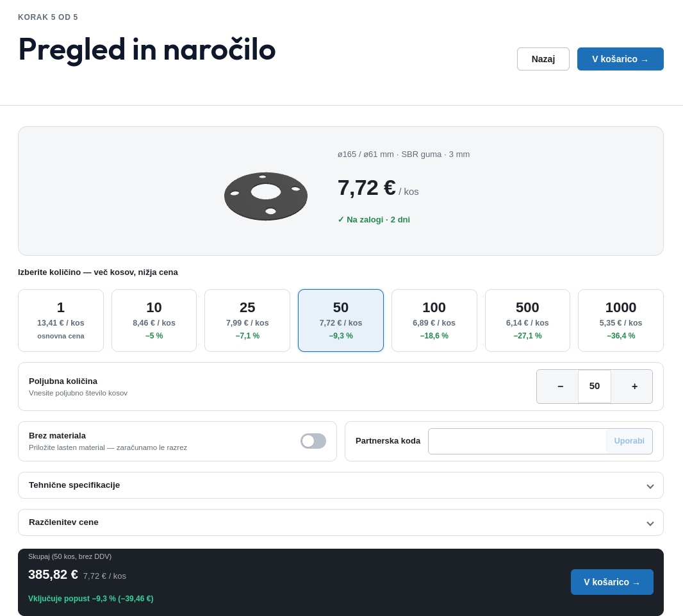Click the 'Na zalogi · 2 dni' status
The height and width of the screenshot is (616, 683).
374,220
